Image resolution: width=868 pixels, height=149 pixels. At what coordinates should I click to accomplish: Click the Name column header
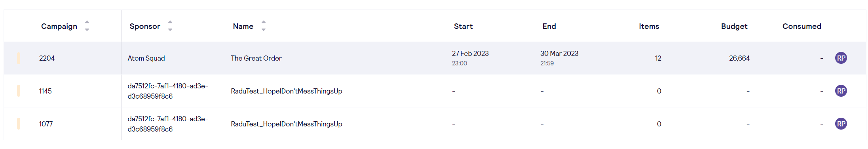[243, 26]
